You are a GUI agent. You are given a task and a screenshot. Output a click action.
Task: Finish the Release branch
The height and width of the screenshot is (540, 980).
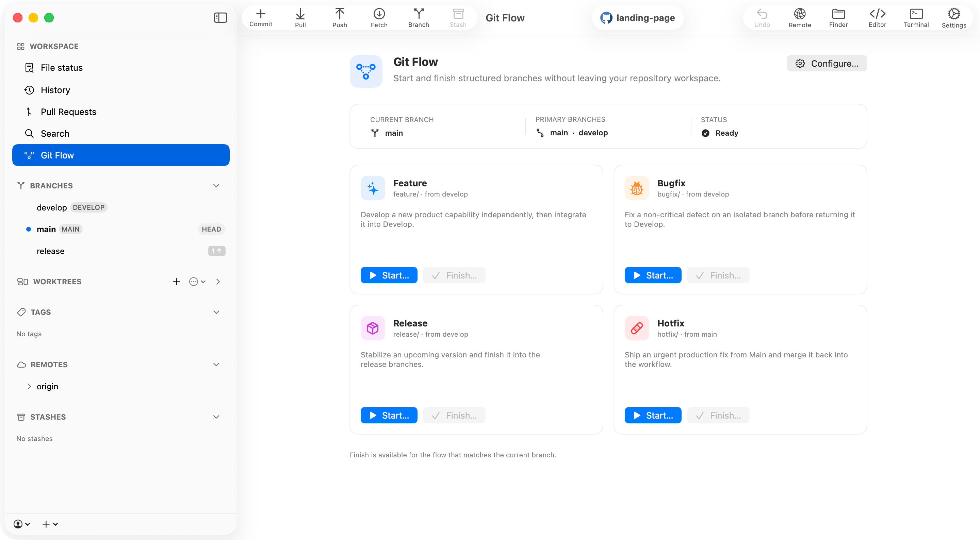pos(454,415)
